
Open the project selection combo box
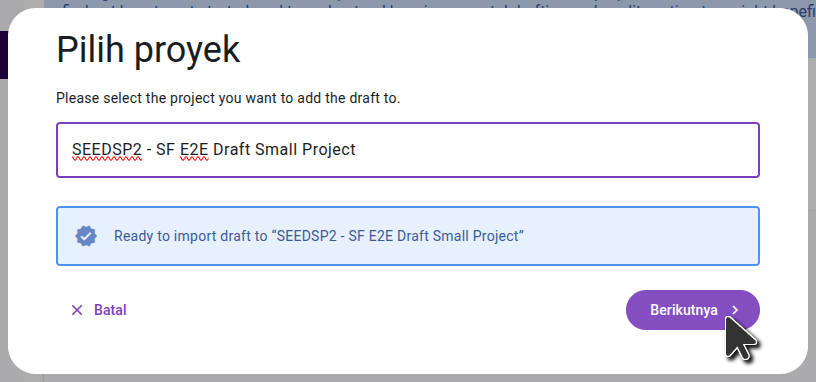click(x=408, y=150)
